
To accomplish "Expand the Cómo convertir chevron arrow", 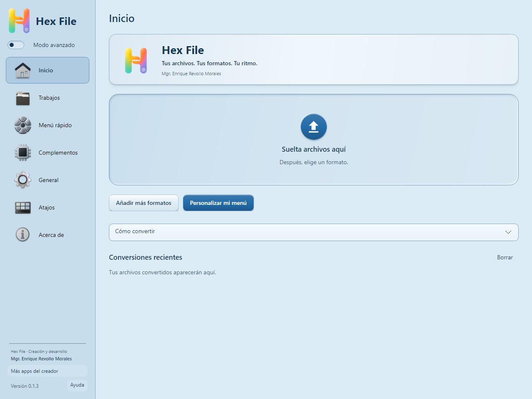I will (508, 232).
